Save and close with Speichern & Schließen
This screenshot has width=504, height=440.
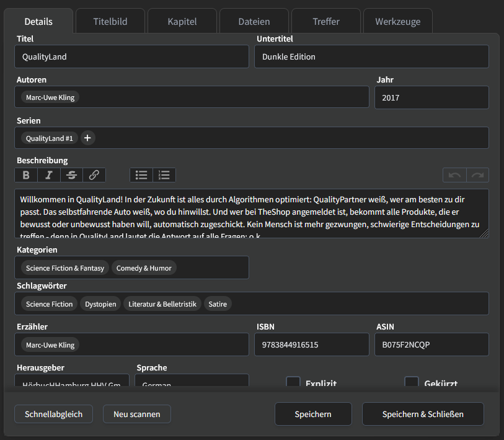tap(423, 414)
